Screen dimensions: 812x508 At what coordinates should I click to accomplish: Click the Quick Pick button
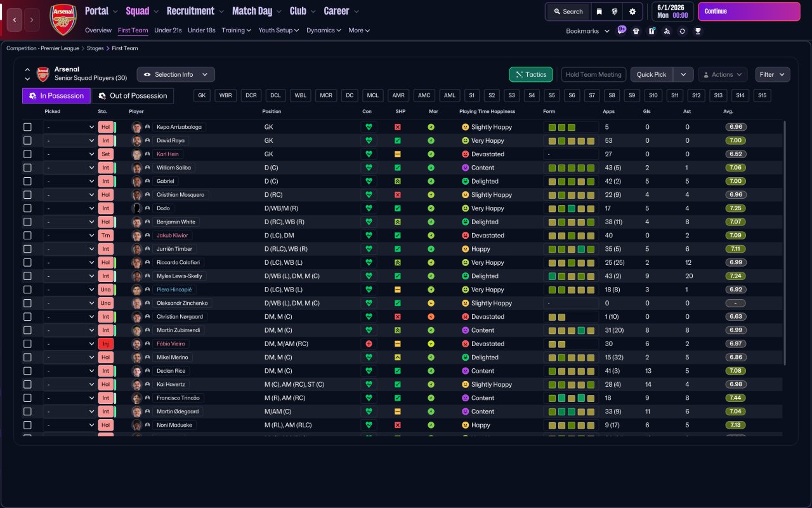[652, 74]
